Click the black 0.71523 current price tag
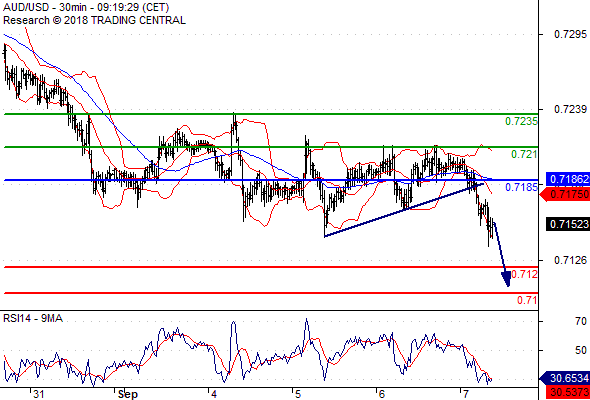This screenshot has height=400, width=590. coord(568,225)
